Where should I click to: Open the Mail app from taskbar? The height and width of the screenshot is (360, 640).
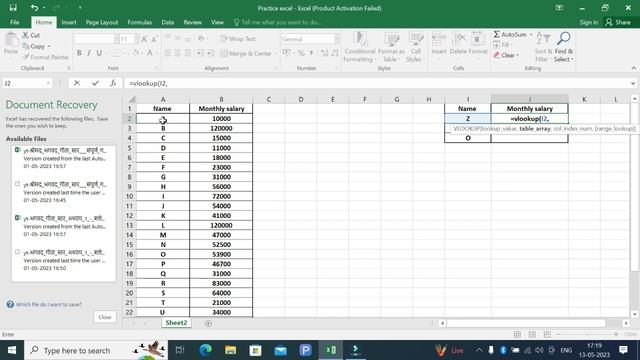click(280, 350)
